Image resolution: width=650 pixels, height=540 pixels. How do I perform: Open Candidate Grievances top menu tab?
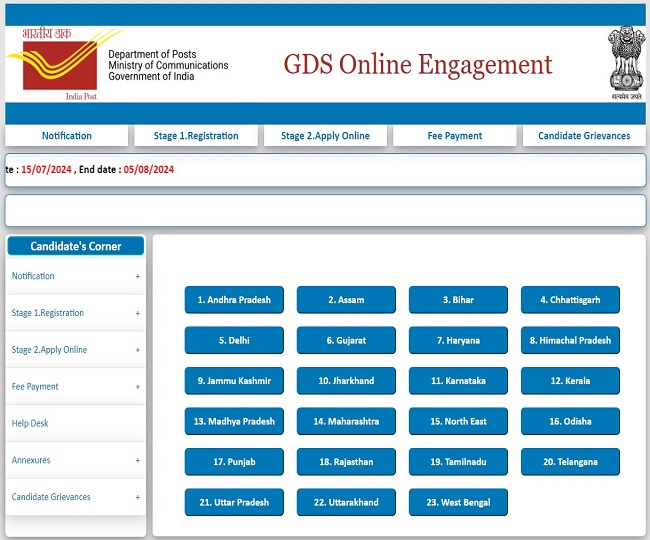coord(584,136)
